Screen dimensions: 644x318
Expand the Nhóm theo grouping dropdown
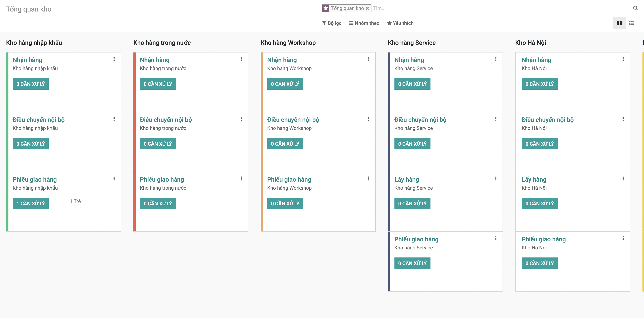pos(364,23)
